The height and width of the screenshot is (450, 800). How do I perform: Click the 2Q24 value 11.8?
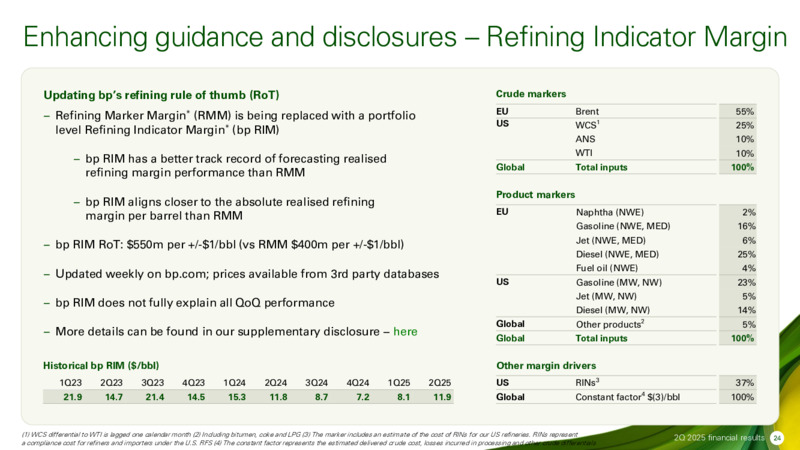click(278, 397)
